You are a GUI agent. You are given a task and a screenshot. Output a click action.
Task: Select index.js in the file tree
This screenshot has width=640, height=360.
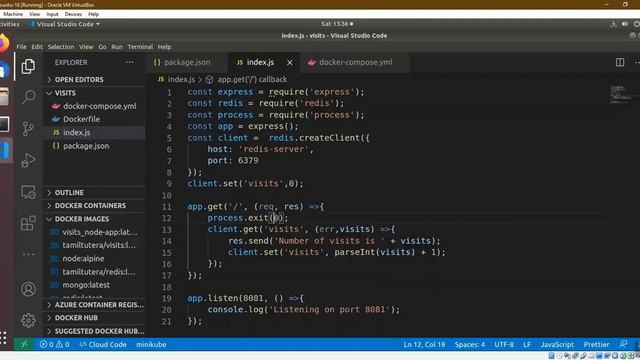94,132
